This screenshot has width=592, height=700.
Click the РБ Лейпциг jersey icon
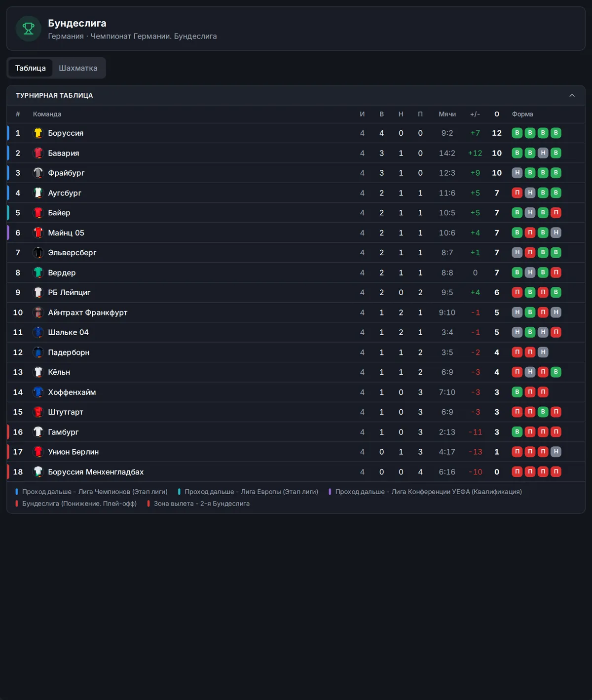[38, 292]
